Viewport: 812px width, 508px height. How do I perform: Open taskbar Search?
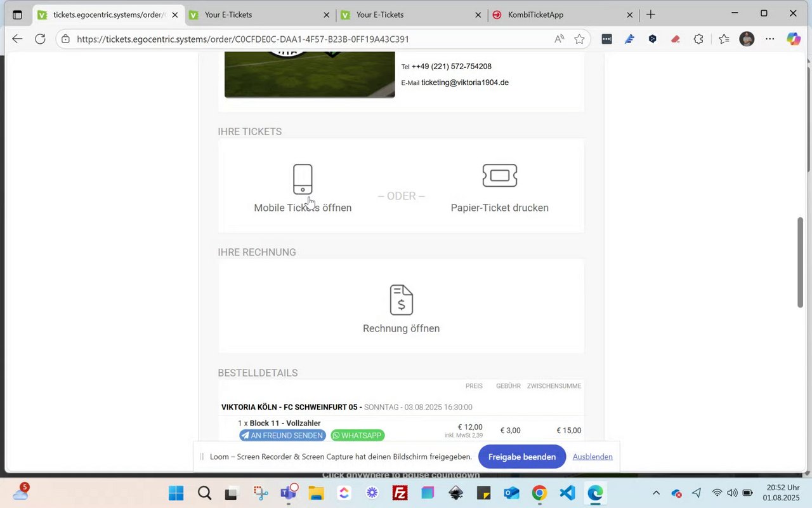(204, 493)
